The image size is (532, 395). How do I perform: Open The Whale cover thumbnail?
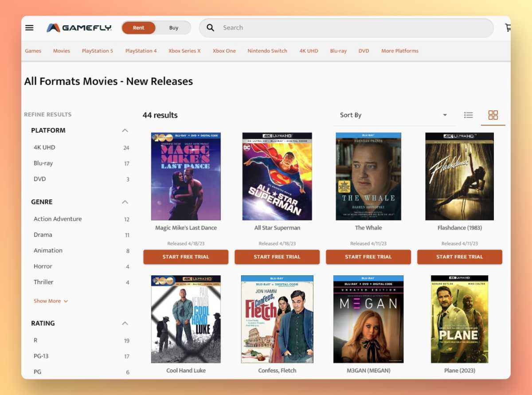click(x=368, y=176)
